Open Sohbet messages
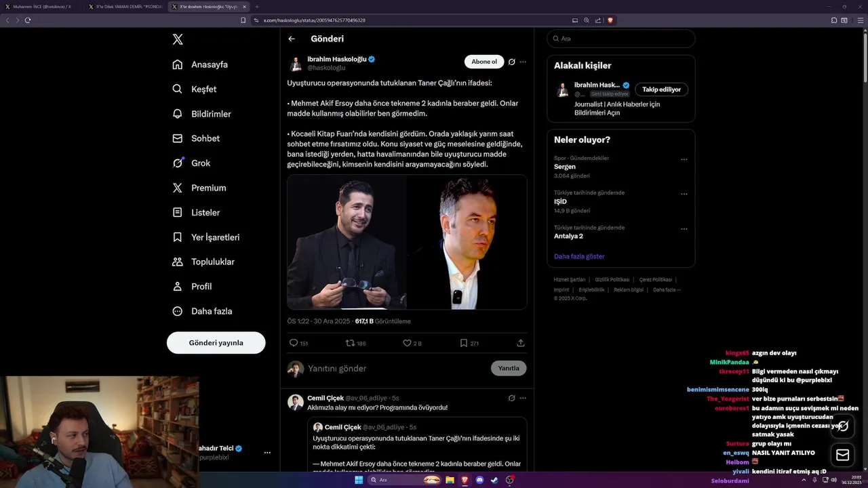 tap(196, 138)
